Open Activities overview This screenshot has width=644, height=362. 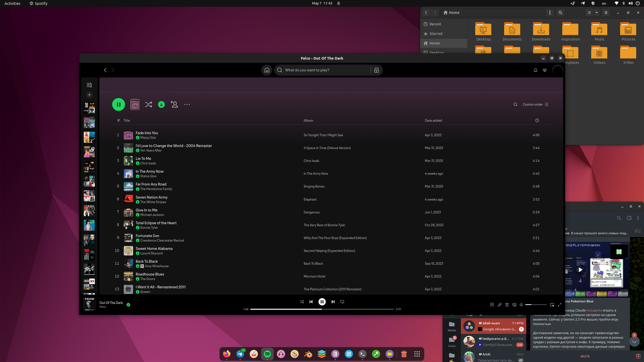(x=12, y=3)
